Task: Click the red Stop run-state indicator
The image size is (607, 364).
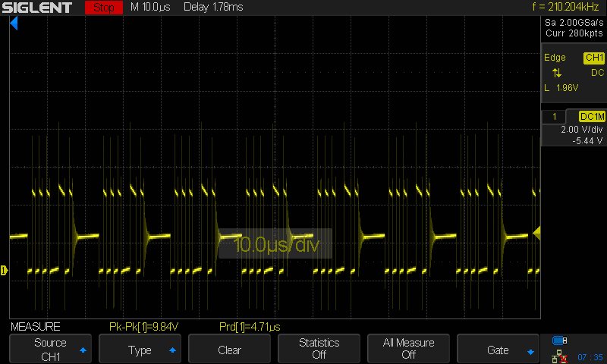Action: click(104, 8)
